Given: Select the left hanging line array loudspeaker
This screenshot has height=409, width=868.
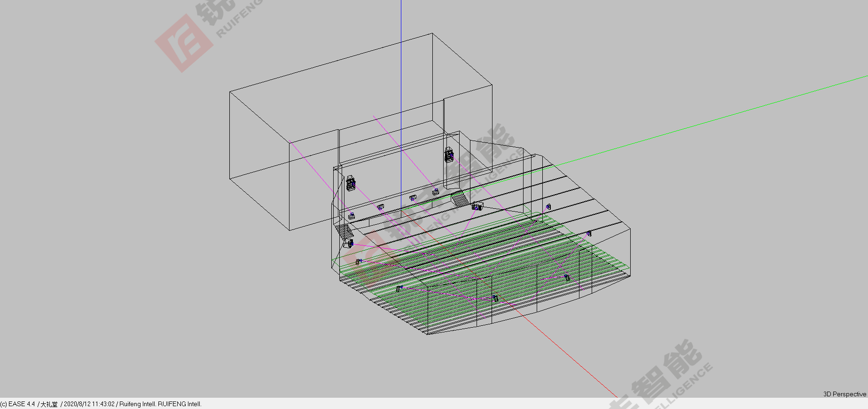Looking at the screenshot, I should [x=351, y=183].
